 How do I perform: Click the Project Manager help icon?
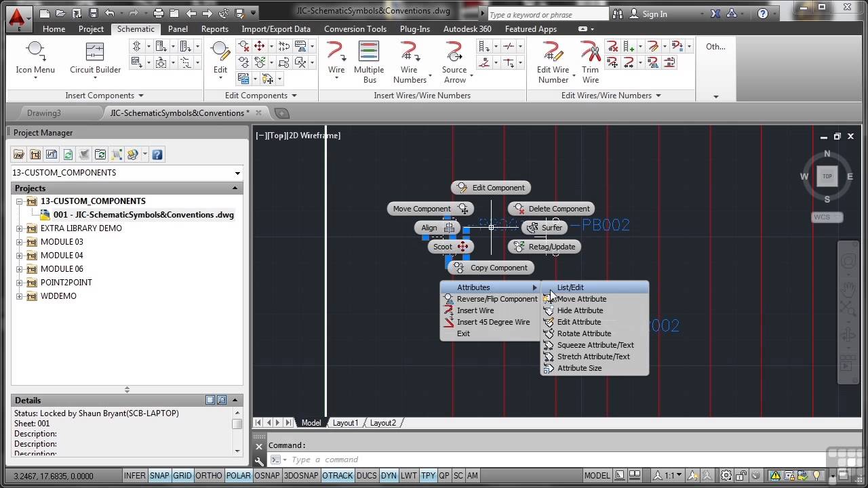(157, 155)
